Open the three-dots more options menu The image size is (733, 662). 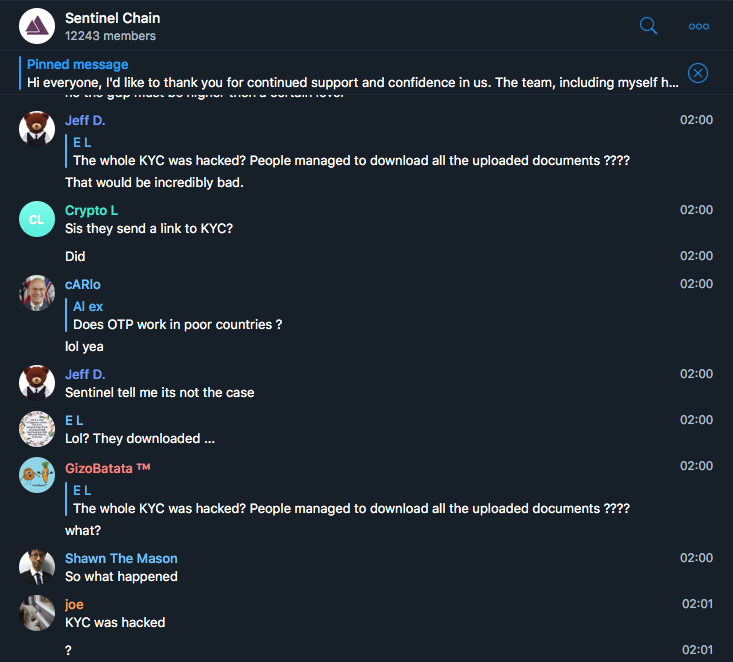pyautogui.click(x=698, y=27)
